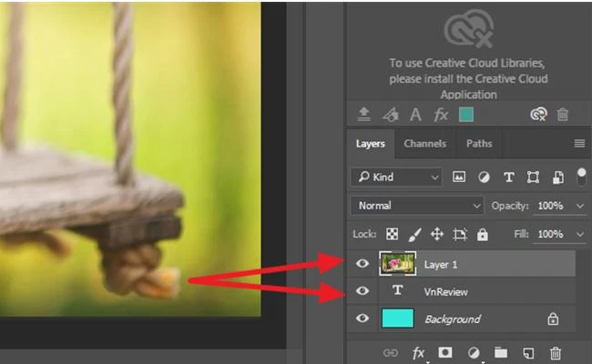
Task: Lock transparent pixels checkerboard icon
Action: (x=392, y=234)
